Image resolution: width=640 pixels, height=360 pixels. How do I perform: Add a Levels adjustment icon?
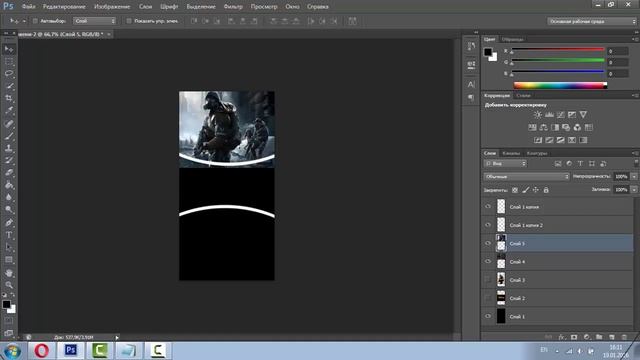549,115
